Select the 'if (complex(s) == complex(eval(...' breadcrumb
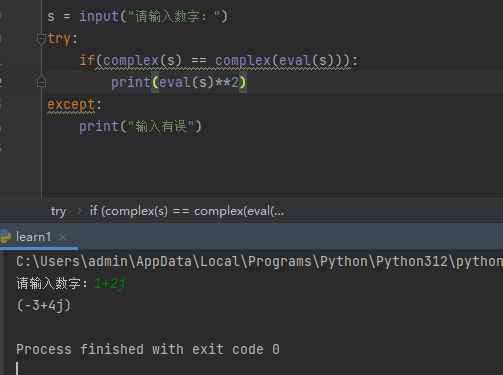 (187, 211)
